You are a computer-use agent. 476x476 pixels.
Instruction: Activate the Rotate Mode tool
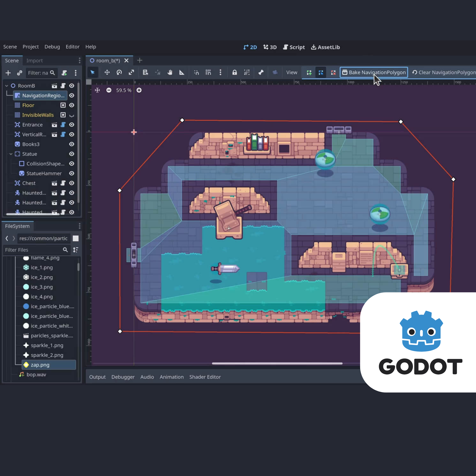pos(119,72)
